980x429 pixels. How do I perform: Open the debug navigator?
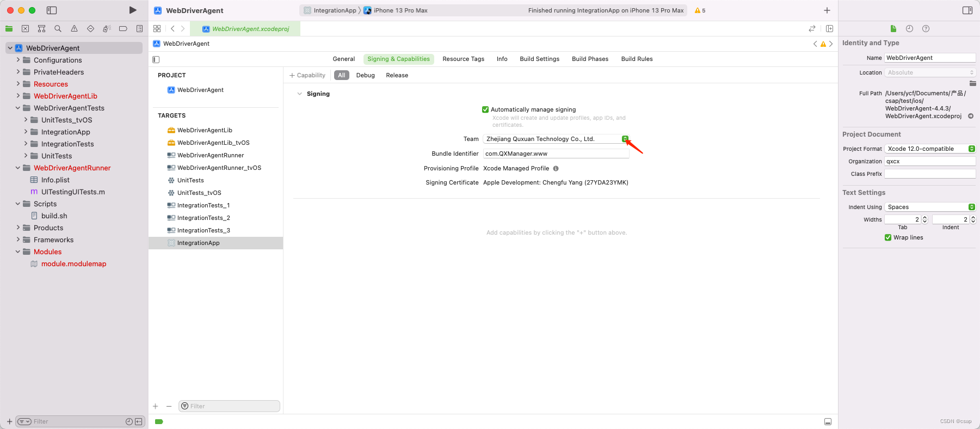[107, 28]
